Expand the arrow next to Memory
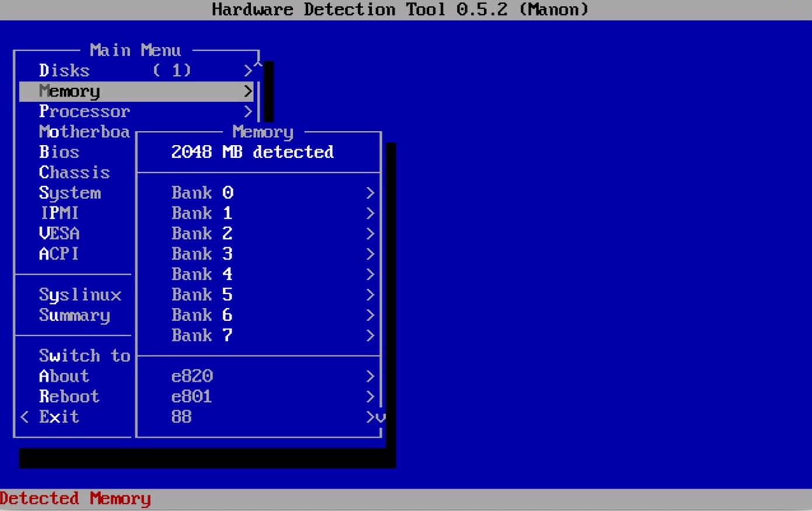This screenshot has height=511, width=812. point(248,91)
